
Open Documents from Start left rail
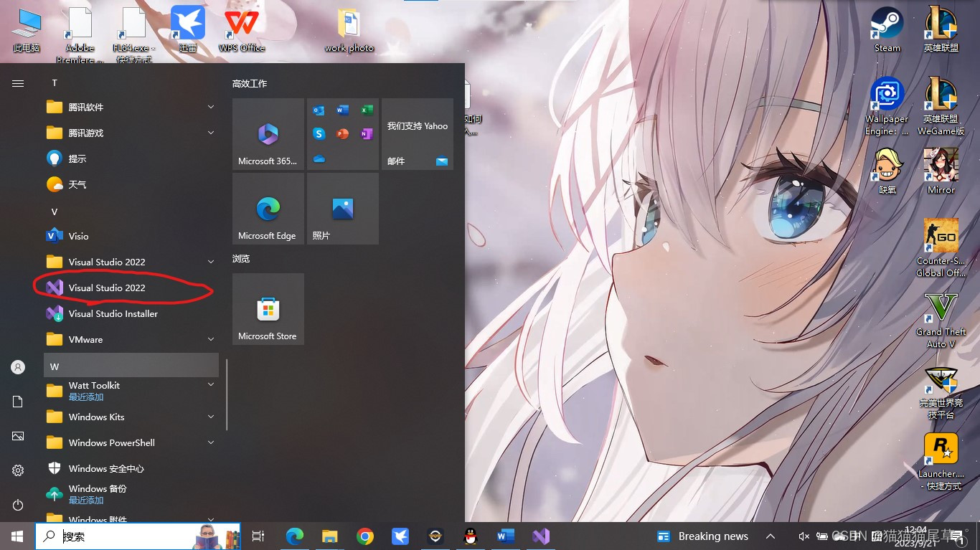pos(18,402)
